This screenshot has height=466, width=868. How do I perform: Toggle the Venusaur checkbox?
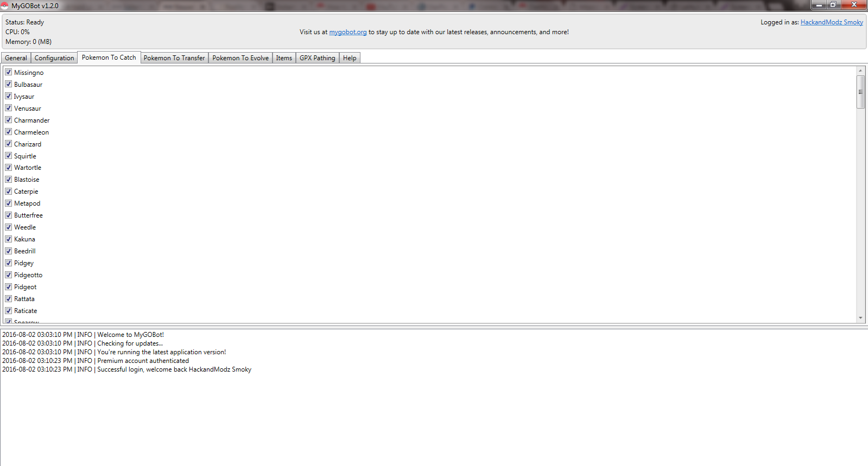pyautogui.click(x=8, y=108)
